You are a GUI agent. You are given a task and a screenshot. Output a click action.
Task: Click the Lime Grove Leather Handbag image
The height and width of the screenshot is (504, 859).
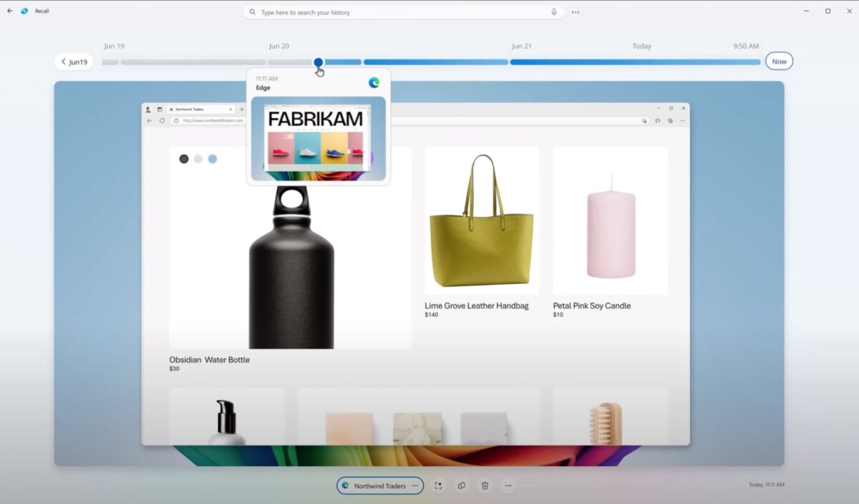[x=482, y=221]
